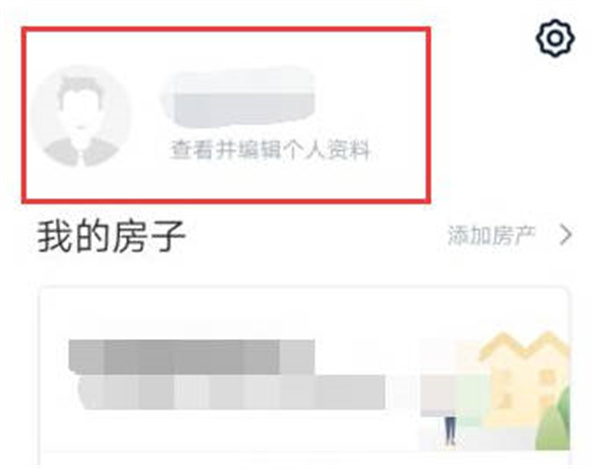Click the zigzag yellow roof of the house
This screenshot has width=600, height=468.
click(x=525, y=346)
